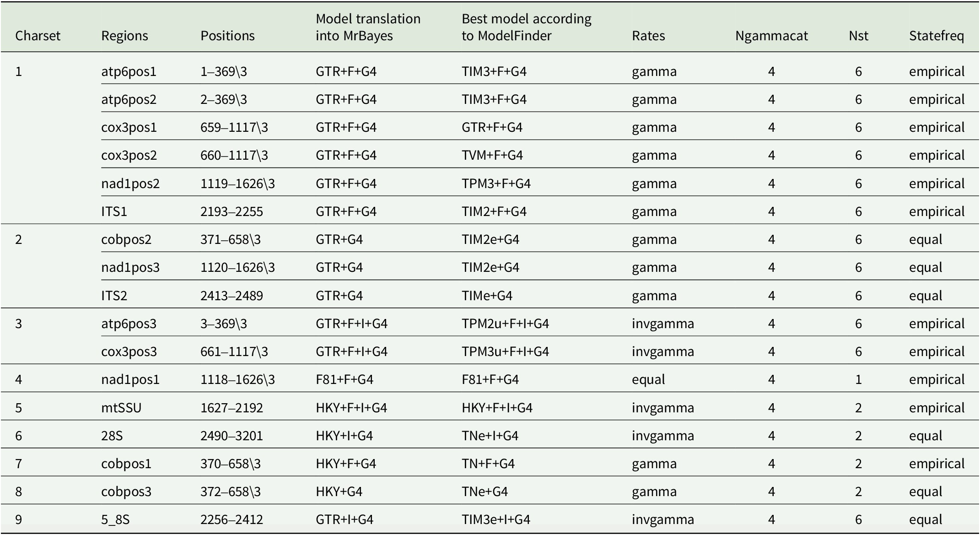This screenshot has width=980, height=535.
Task: Click the nad1pos1 region cell
Action: (x=130, y=379)
